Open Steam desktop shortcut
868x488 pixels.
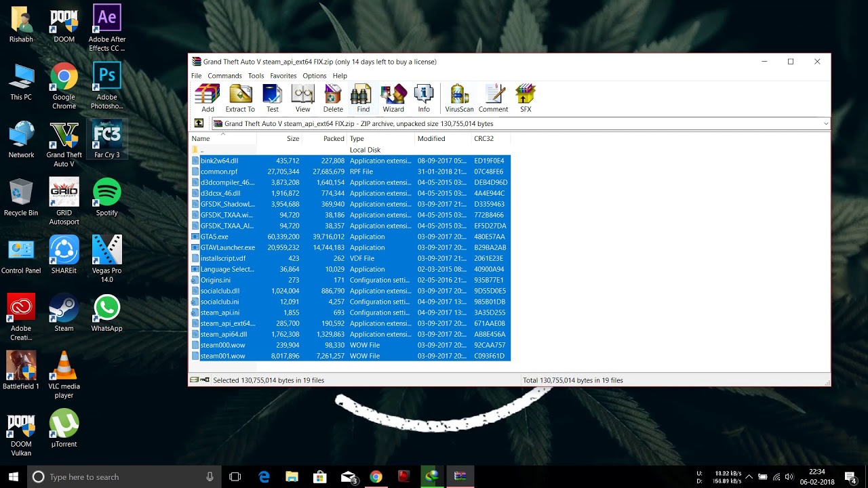click(64, 313)
